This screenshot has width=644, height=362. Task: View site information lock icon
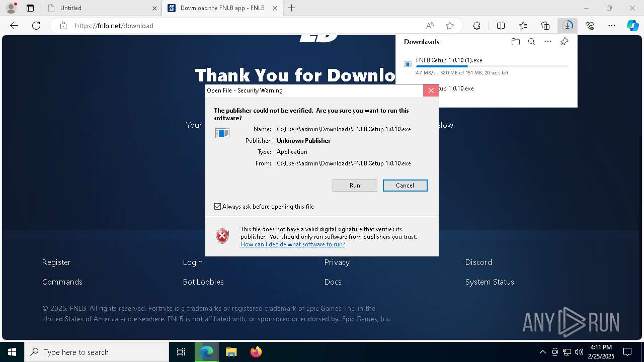pos(63,26)
